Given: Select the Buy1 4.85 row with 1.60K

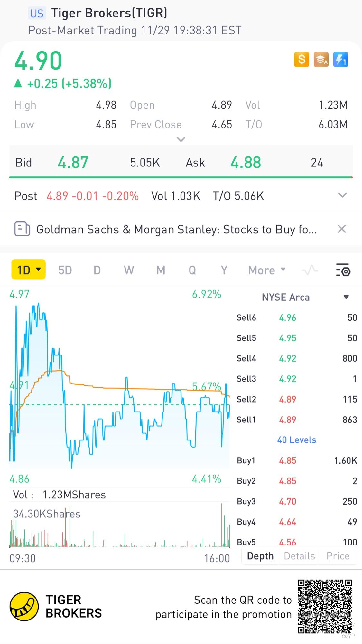Looking at the screenshot, I should 297,460.
